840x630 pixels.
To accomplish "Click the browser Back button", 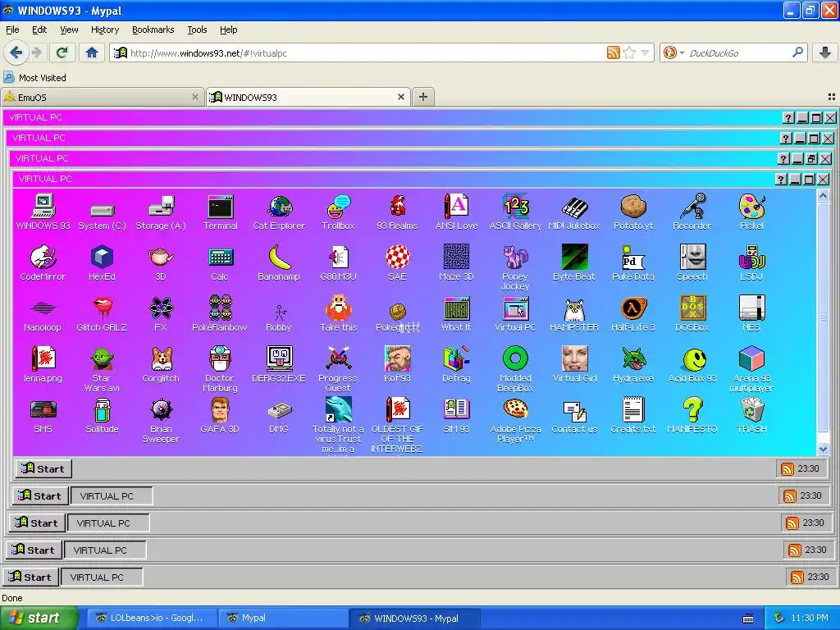I will click(16, 52).
